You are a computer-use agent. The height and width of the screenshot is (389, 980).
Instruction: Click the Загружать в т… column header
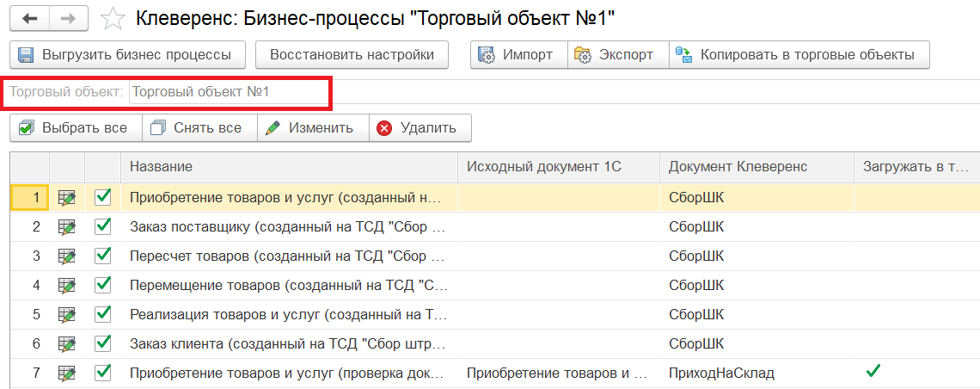tap(917, 166)
